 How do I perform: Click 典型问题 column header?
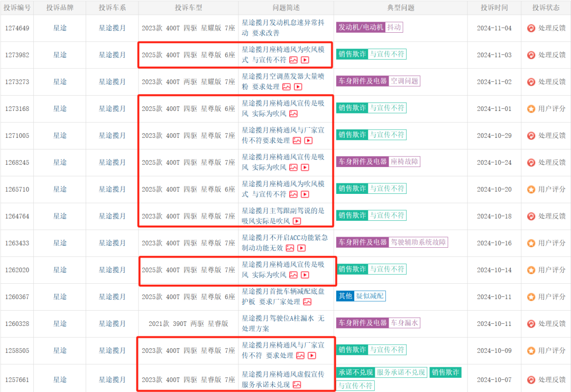(x=401, y=7)
